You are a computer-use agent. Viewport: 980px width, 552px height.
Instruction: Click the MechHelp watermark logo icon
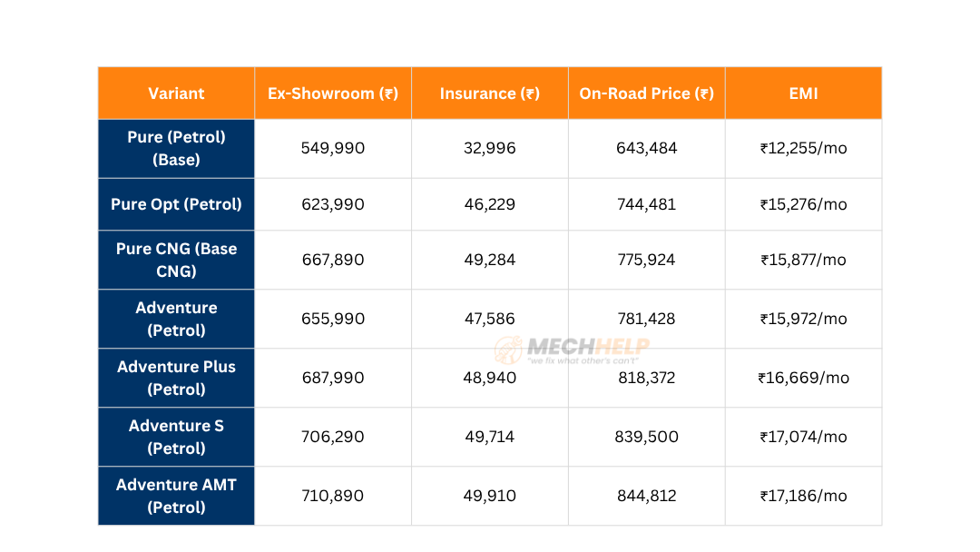[x=509, y=350]
